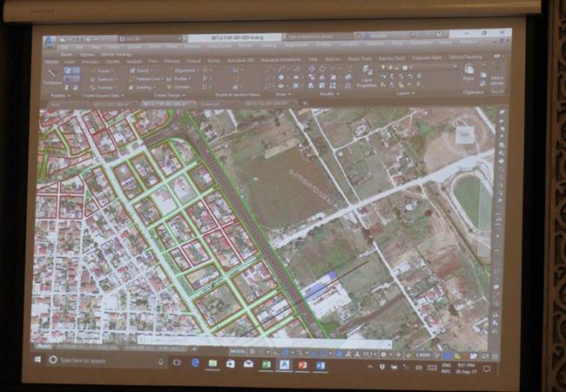Click the Customization icon in status bar
Screen dimensions: 566x392
[x=495, y=356]
